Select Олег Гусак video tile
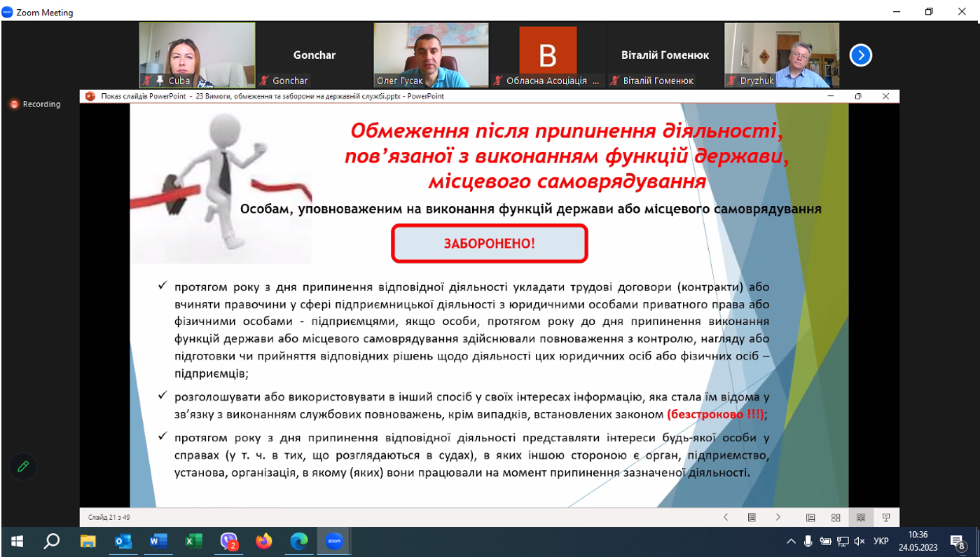 coord(431,55)
